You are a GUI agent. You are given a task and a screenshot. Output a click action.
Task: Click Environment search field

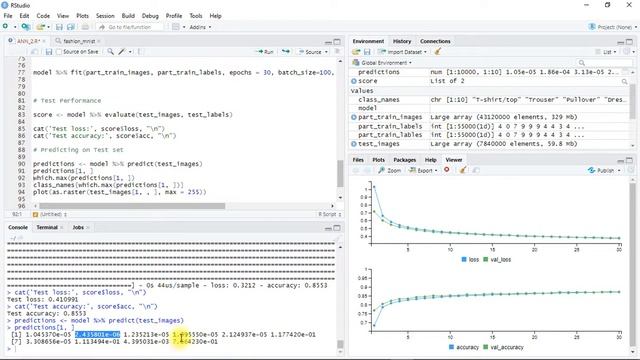point(604,62)
